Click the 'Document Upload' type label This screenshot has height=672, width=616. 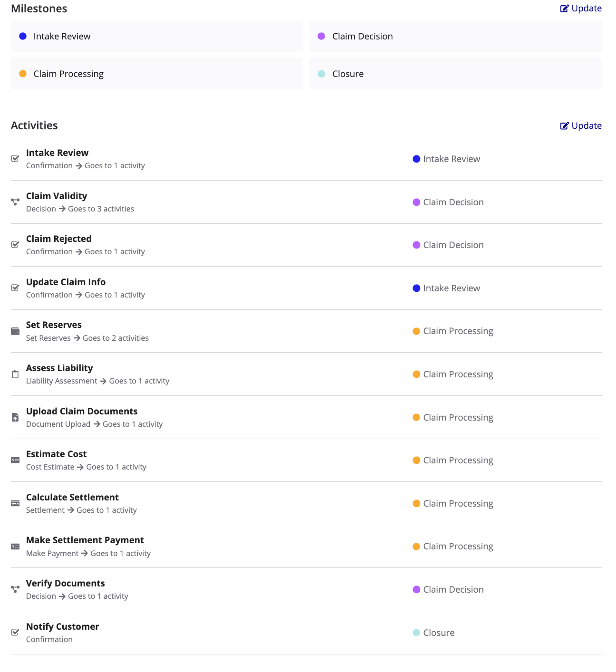pos(58,424)
